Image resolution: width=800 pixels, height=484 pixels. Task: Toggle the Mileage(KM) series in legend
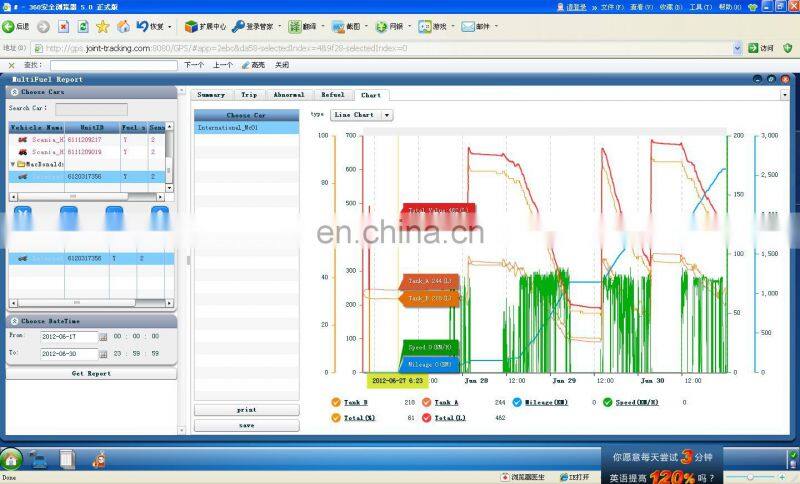click(x=517, y=402)
